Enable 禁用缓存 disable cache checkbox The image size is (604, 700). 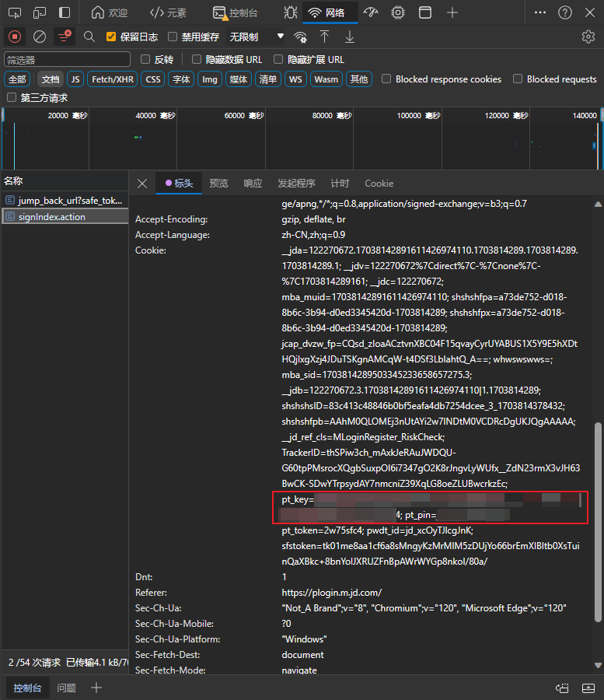[173, 37]
